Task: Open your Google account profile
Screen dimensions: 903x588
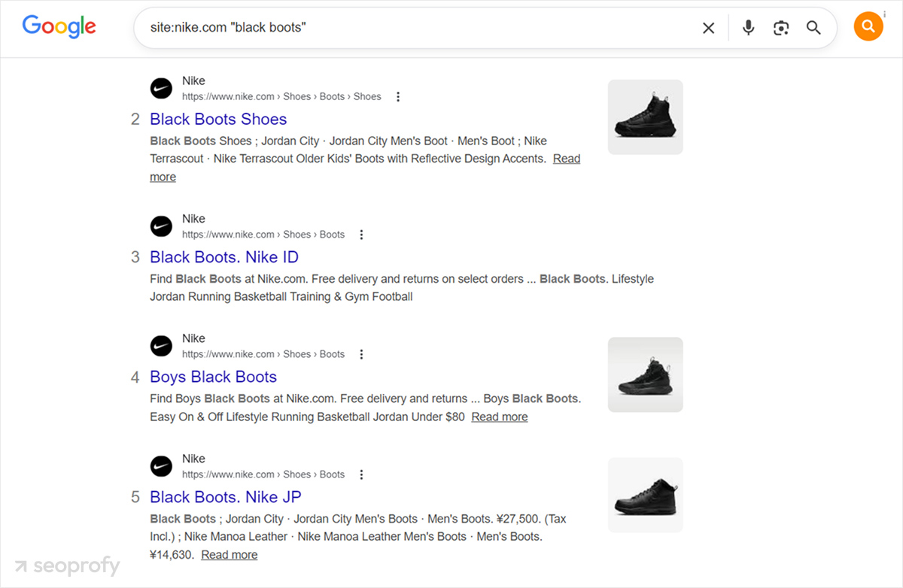Action: tap(868, 26)
